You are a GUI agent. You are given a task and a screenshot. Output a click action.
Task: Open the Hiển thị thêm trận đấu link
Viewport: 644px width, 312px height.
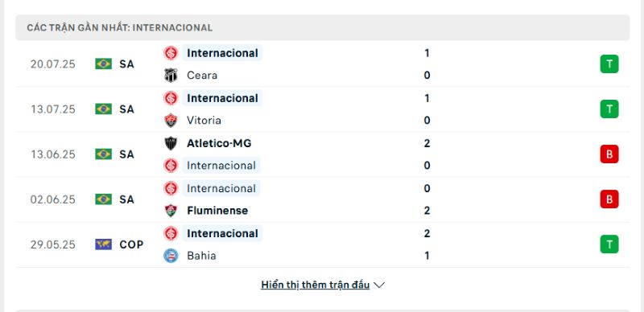pyautogui.click(x=315, y=285)
